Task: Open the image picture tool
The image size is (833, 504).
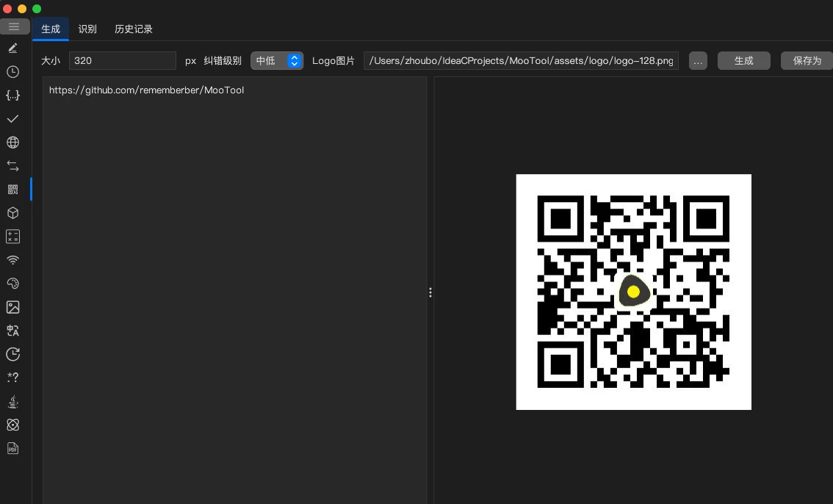Action: tap(12, 307)
